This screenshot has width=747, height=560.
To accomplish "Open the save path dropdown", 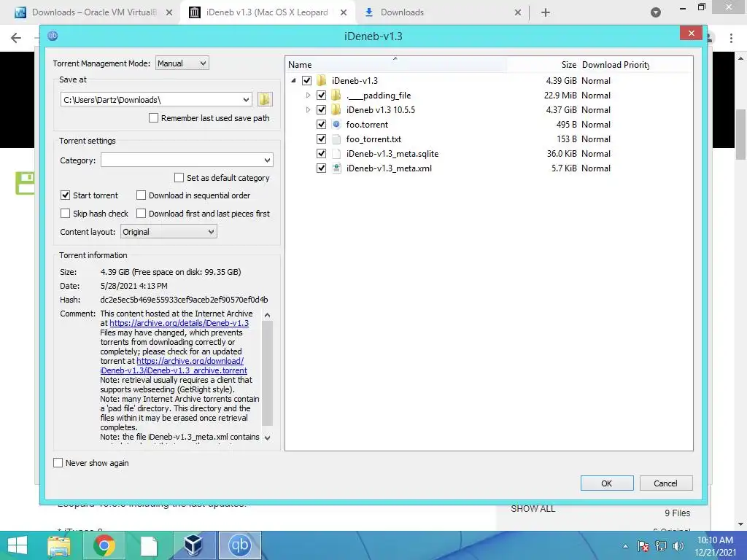I will (x=246, y=99).
